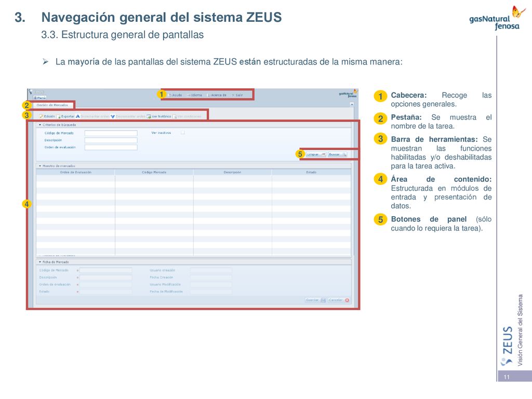Click the Buscar button

click(x=337, y=154)
